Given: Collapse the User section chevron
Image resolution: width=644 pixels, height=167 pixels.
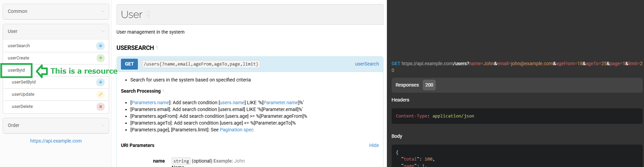Looking at the screenshot, I should 103,32.
